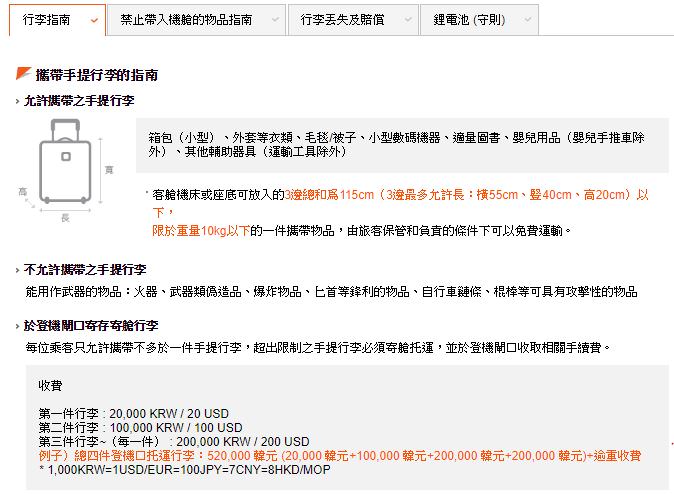
Task: Click the subheading 不允許攜帶之手提行李
Action: click(85, 269)
